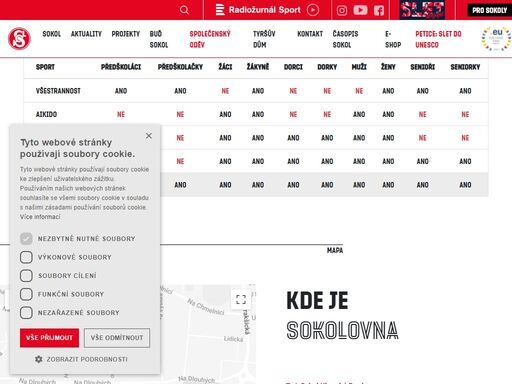Enable Výkonové soubory checkbox
Image resolution: width=512 pixels, height=384 pixels.
26,257
